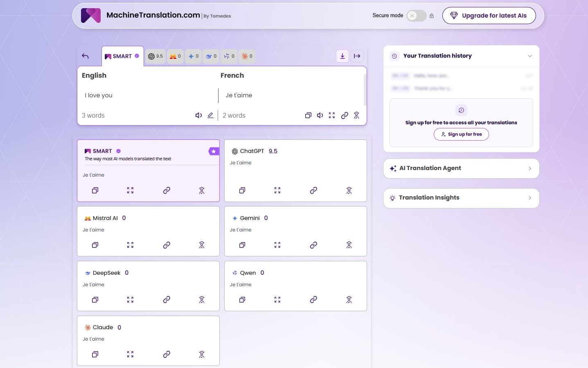The image size is (588, 368).
Task: Copy the SMART card translation
Action: [x=95, y=190]
